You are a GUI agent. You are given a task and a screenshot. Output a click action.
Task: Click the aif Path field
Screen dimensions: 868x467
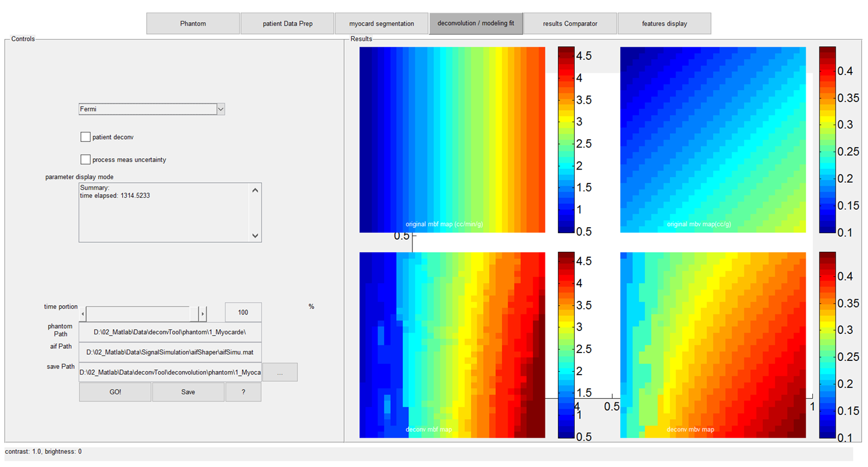pos(170,352)
